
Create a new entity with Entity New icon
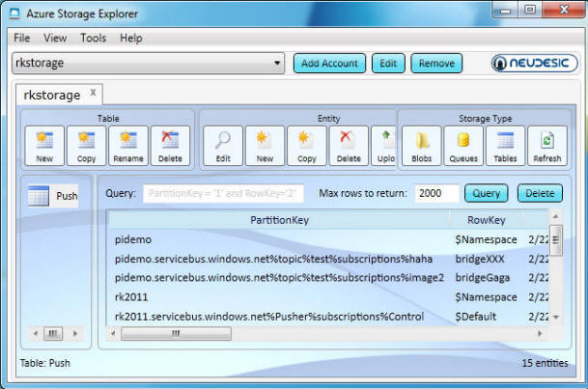tap(265, 146)
